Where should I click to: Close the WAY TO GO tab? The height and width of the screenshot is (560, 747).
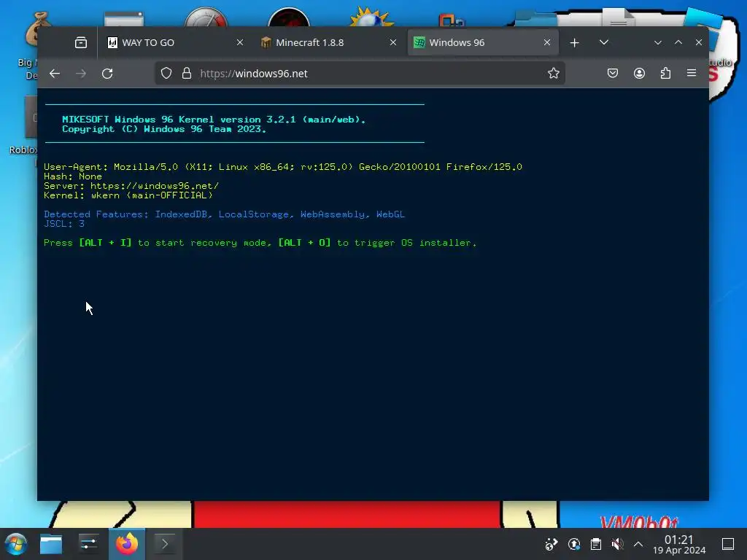click(240, 43)
